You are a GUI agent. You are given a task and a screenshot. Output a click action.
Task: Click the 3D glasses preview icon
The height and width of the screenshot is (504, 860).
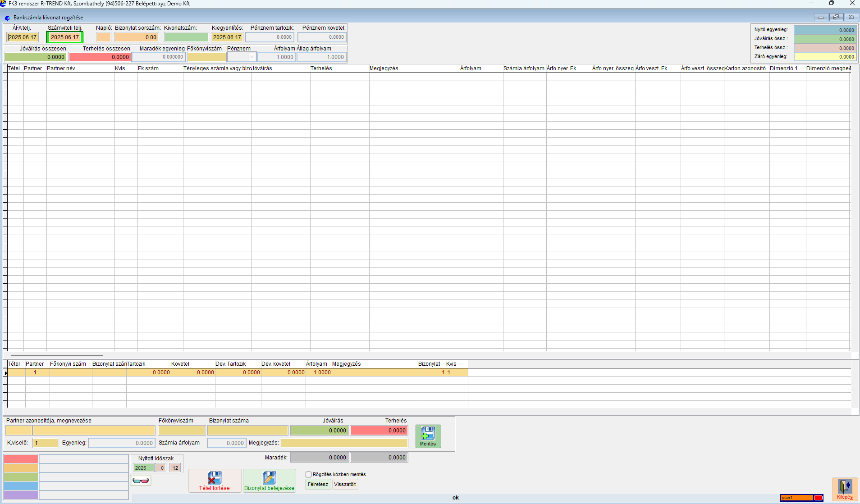(x=141, y=481)
